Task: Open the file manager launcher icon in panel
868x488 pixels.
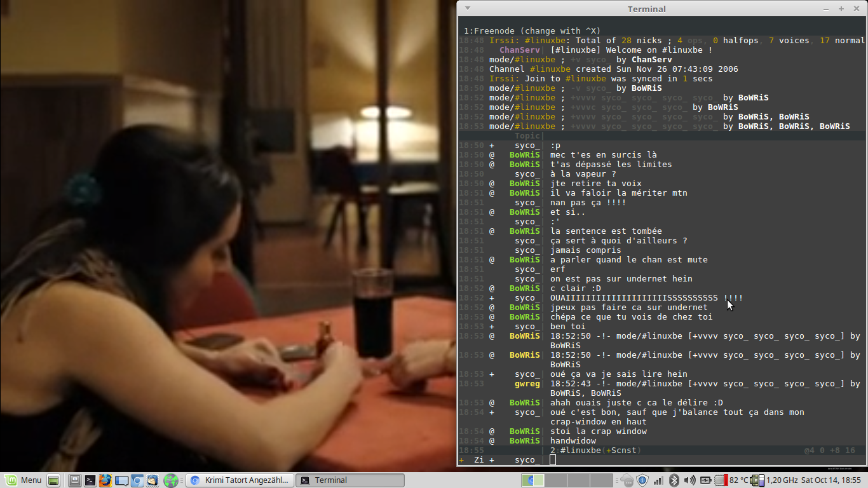Action: click(x=76, y=480)
